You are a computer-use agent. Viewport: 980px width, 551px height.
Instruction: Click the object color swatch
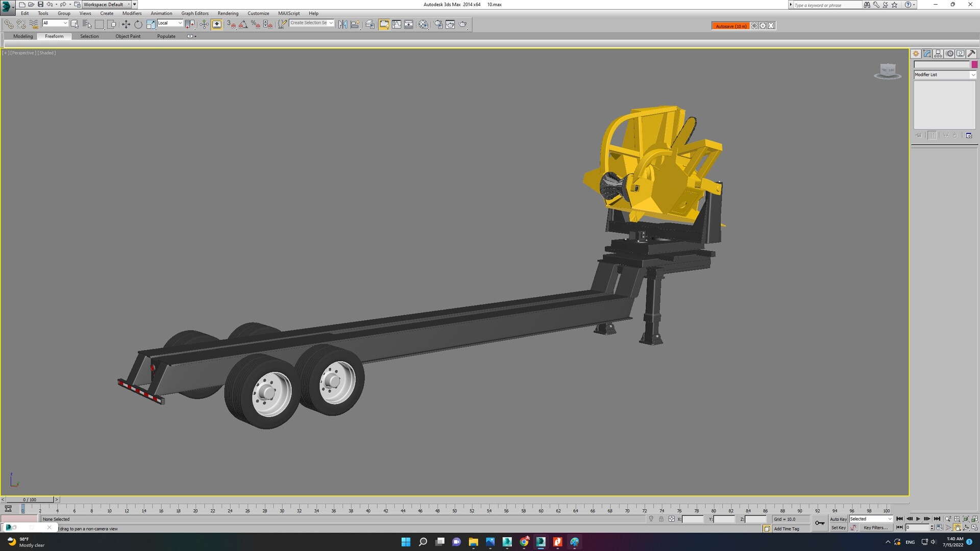pos(974,64)
